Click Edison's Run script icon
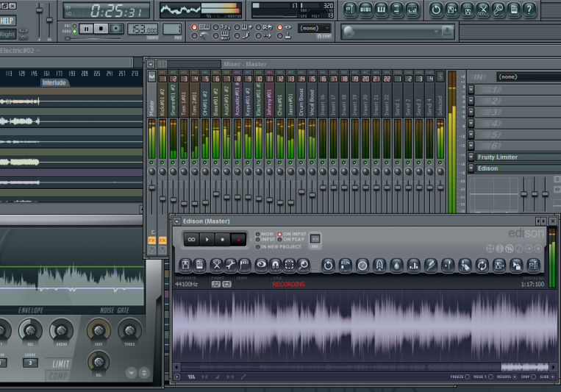The image size is (561, 392). pos(345,266)
